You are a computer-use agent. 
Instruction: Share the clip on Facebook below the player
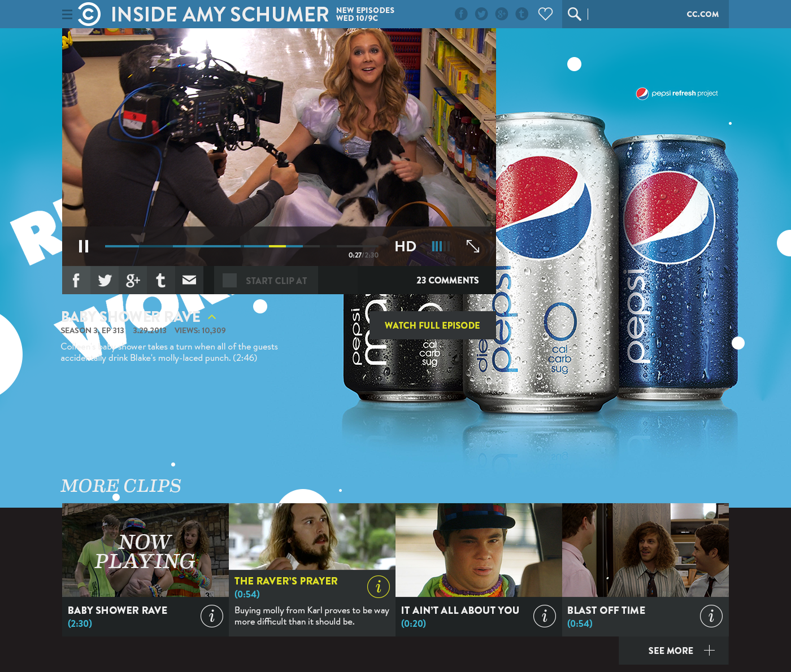76,280
